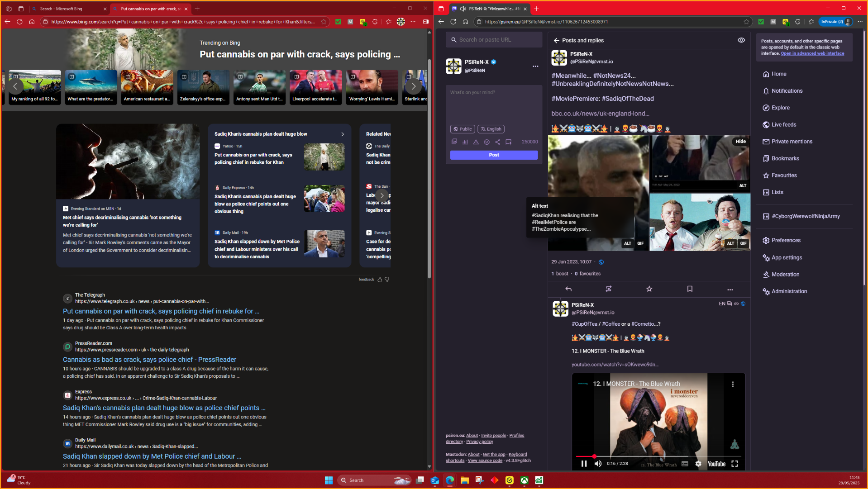Open Home in the Mastodon sidebar
The image size is (868, 489).
point(774,74)
